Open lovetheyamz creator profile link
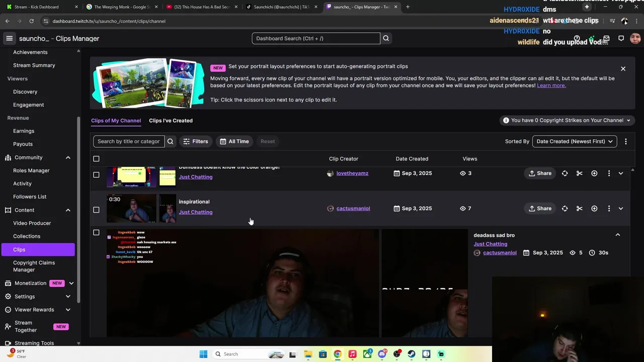 tap(352, 173)
